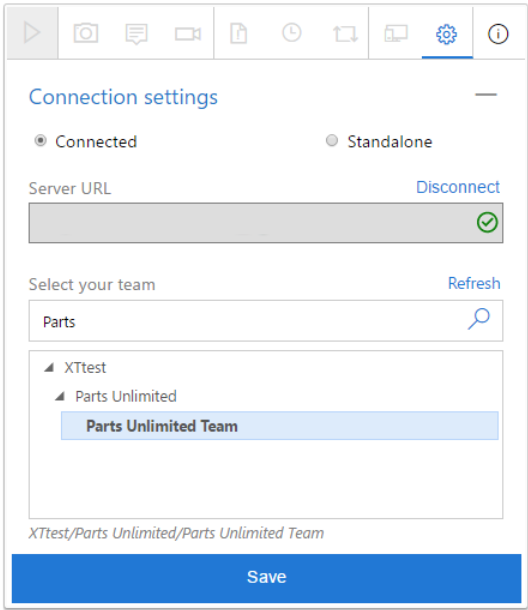The width and height of the screenshot is (528, 610).
Task: Click the Disconnect link
Action: (x=458, y=187)
